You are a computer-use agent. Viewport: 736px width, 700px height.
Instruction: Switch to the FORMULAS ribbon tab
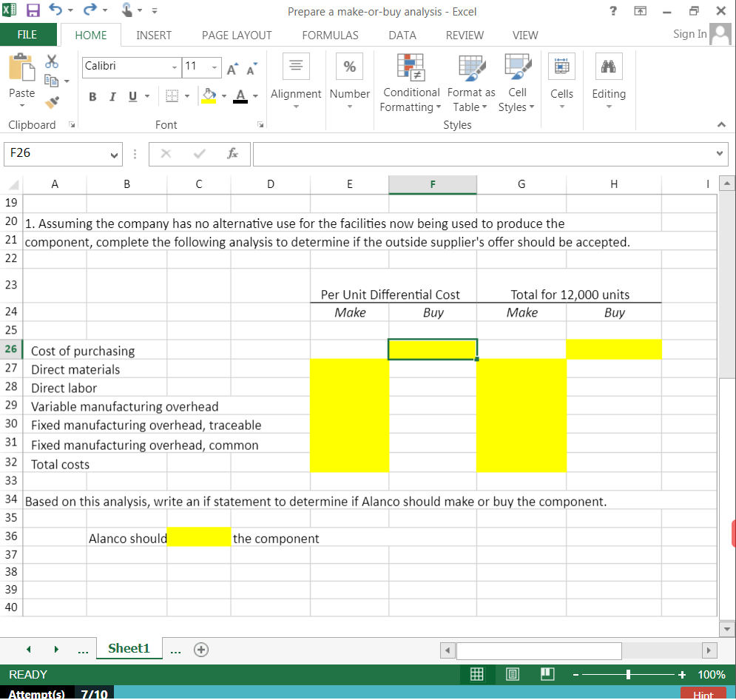click(330, 35)
